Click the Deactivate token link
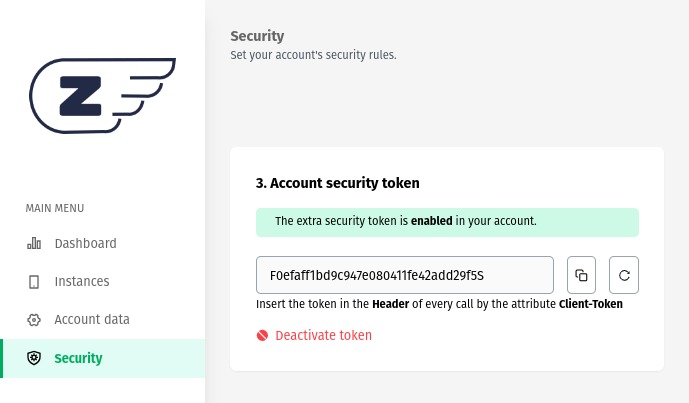689x403 pixels. tap(323, 336)
